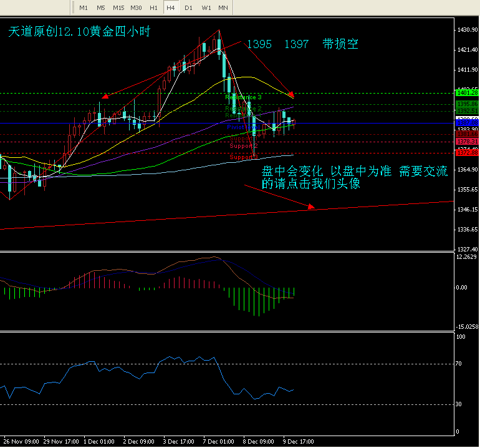The width and height of the screenshot is (480, 448).
Task: Select the red 1372.88 price tag
Action: pos(466,153)
